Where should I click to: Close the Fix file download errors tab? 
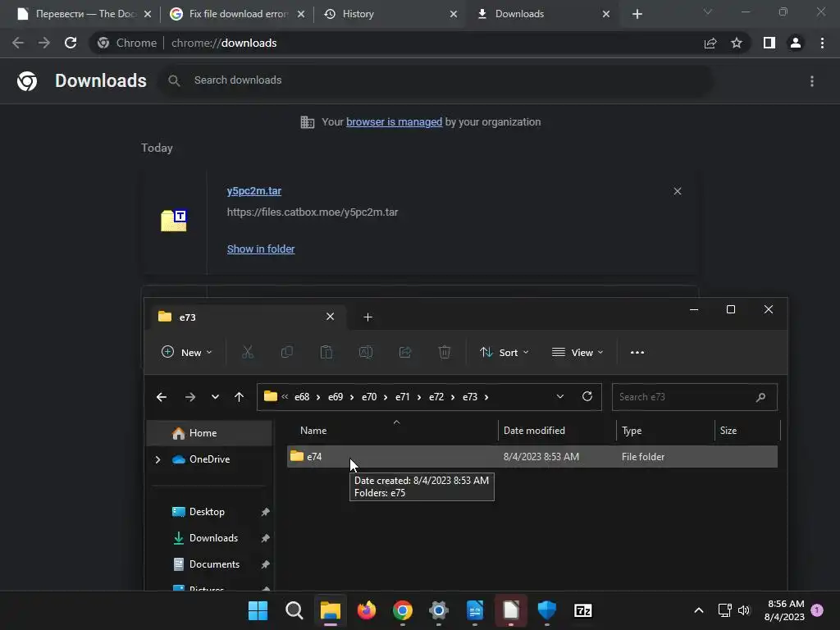coord(301,14)
